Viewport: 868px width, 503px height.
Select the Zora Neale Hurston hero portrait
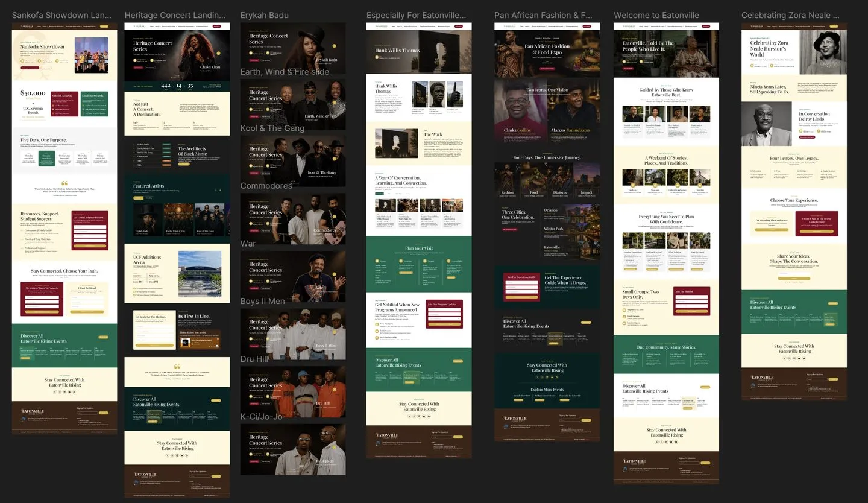point(822,53)
